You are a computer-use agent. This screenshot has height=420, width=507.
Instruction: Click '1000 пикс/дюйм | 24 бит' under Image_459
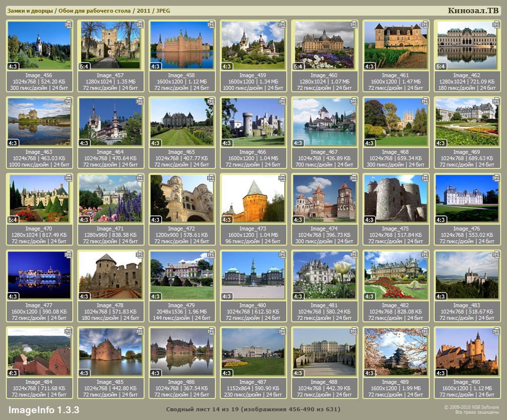253,87
